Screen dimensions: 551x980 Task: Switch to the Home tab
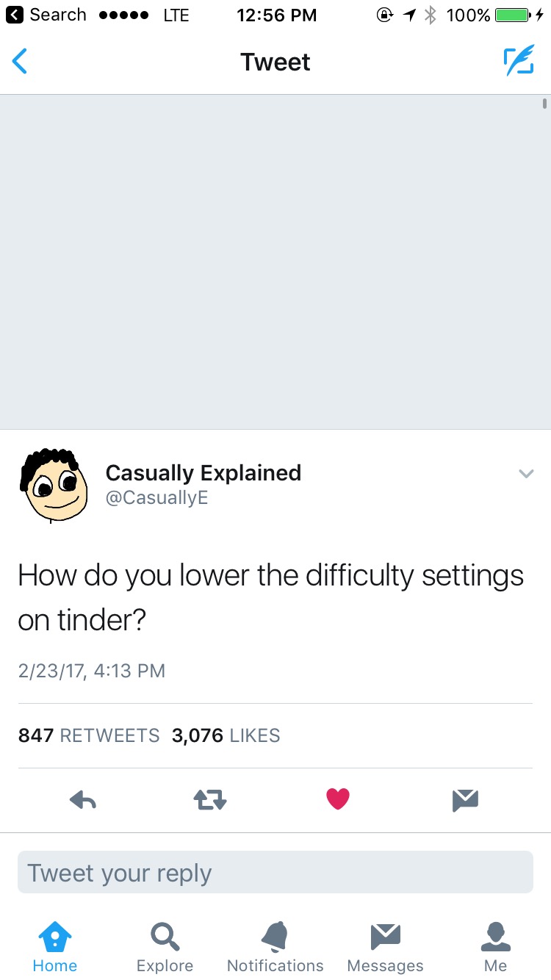tap(55, 948)
